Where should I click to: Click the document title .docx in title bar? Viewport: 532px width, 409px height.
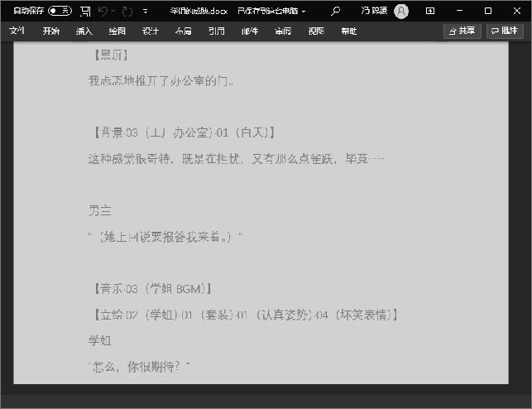(x=199, y=11)
